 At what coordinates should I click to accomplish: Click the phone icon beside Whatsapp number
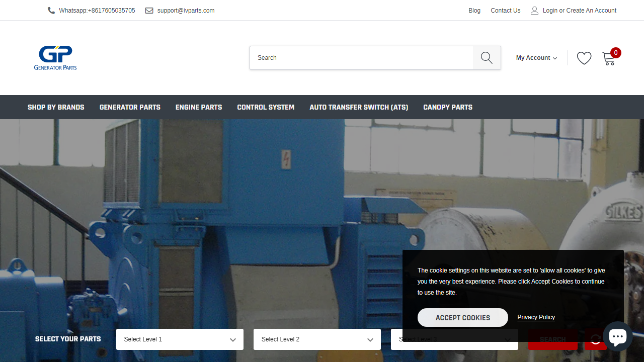51,11
